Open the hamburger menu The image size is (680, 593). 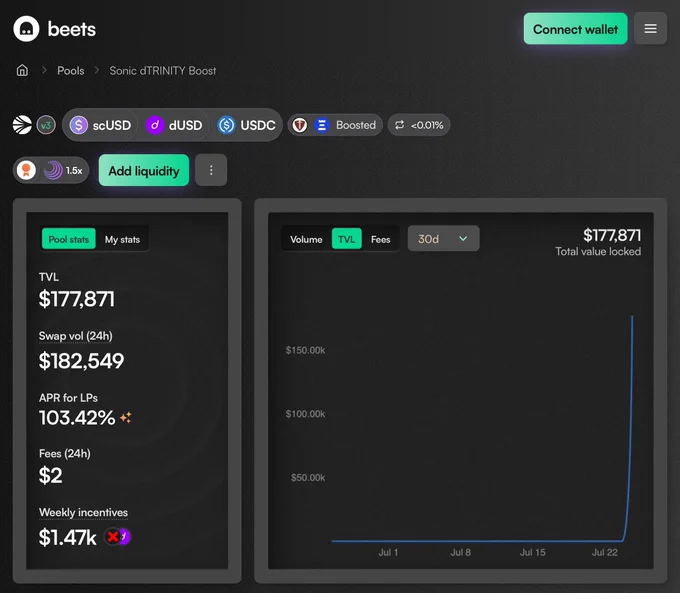[650, 29]
